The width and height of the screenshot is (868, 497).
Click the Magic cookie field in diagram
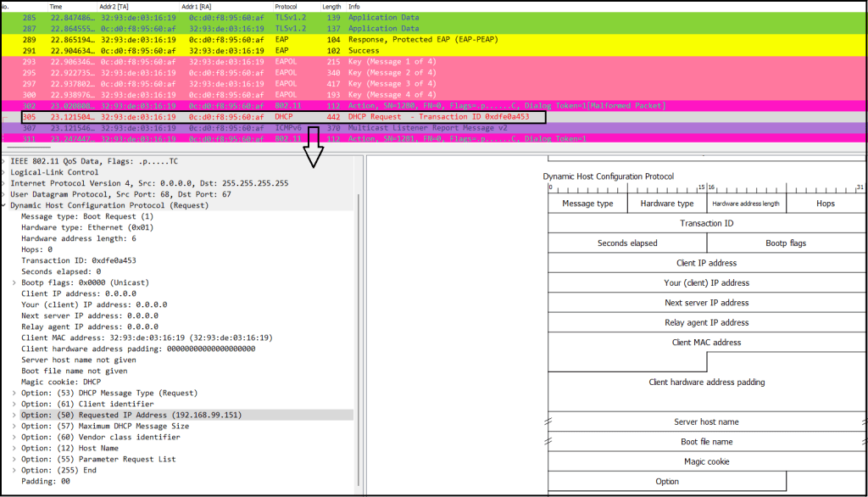[706, 462]
